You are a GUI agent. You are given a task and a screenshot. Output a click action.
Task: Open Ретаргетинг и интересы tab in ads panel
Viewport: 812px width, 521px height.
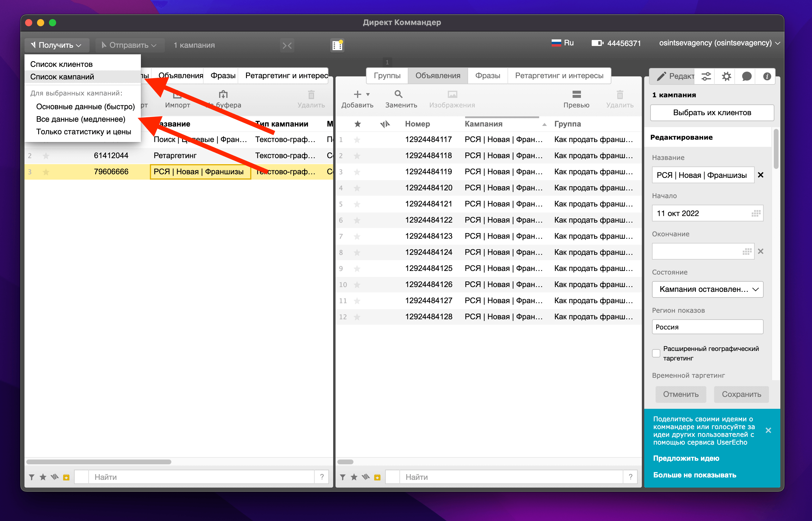pos(559,75)
